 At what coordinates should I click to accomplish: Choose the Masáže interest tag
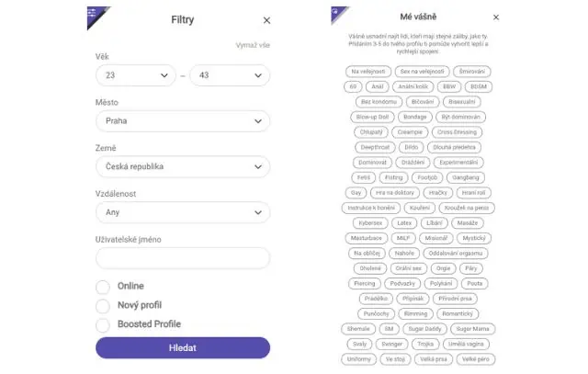pos(468,222)
